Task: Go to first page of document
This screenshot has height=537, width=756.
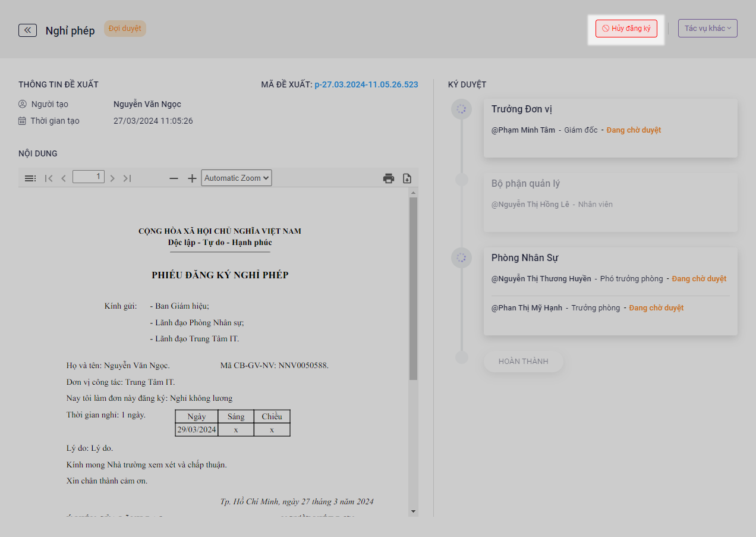Action: [49, 178]
